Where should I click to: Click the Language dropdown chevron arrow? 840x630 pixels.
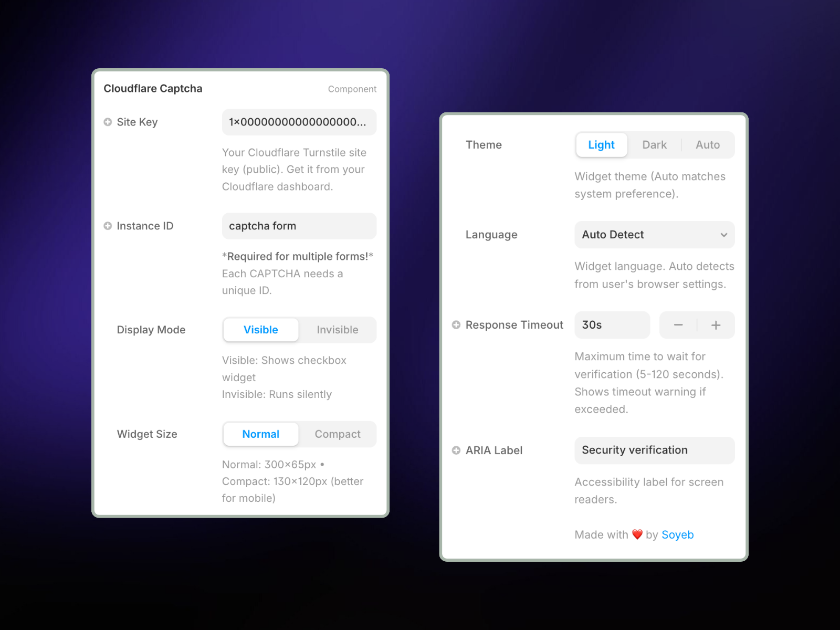point(724,235)
